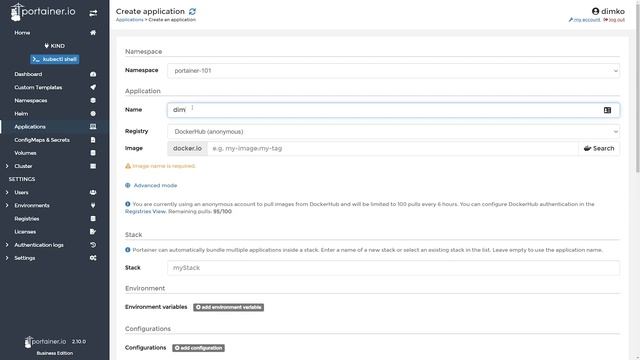Expand the Cluster sidebar section
This screenshot has height=360, width=640.
tap(7, 166)
